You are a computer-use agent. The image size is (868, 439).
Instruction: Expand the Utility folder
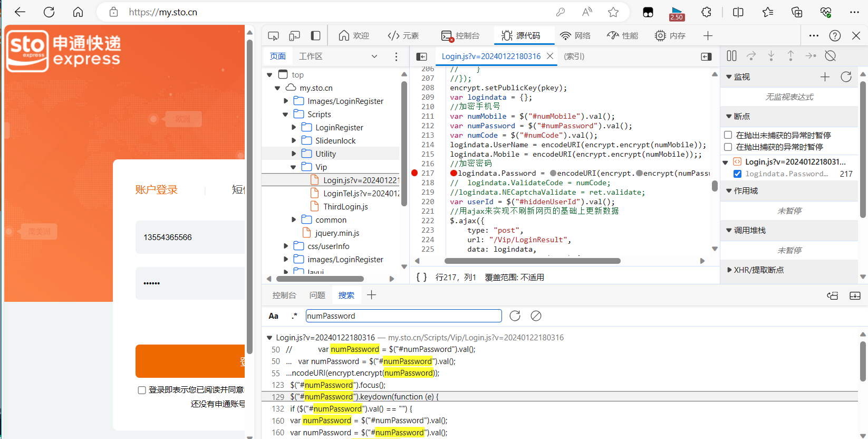(294, 154)
